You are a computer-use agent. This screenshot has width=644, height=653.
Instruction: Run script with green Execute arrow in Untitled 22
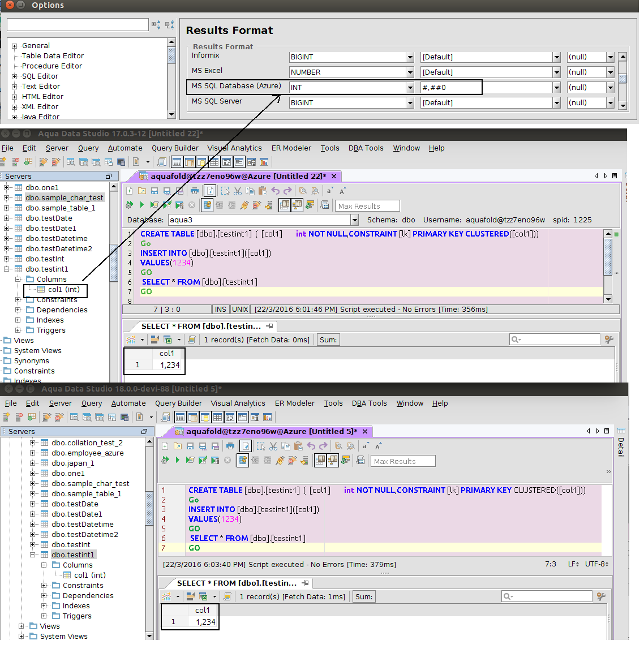coord(141,205)
